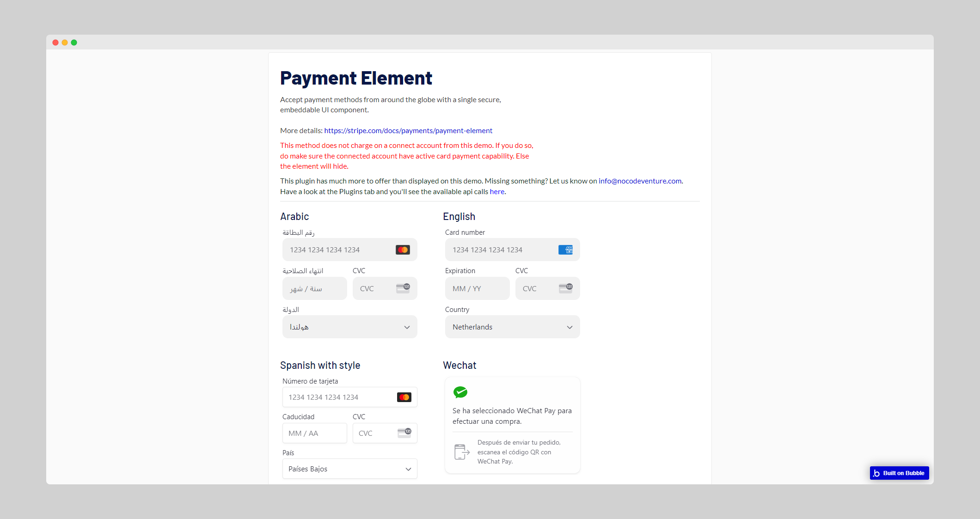Click the Mastercard icon in Arabic card field
This screenshot has height=519, width=980.
[403, 250]
